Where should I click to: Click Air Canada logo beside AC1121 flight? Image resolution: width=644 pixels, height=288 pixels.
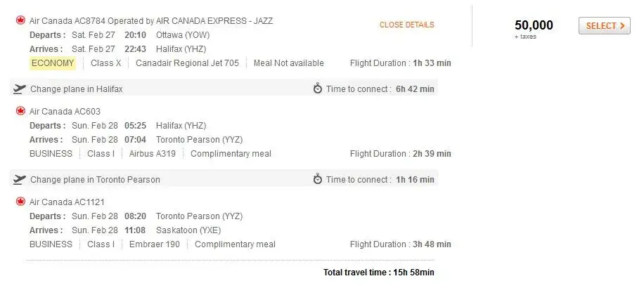click(20, 202)
